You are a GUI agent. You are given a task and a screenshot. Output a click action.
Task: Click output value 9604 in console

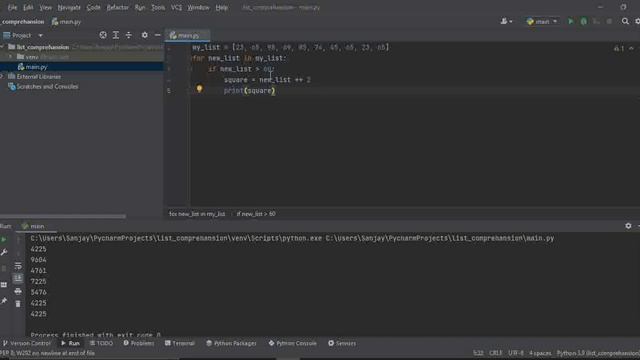38,260
